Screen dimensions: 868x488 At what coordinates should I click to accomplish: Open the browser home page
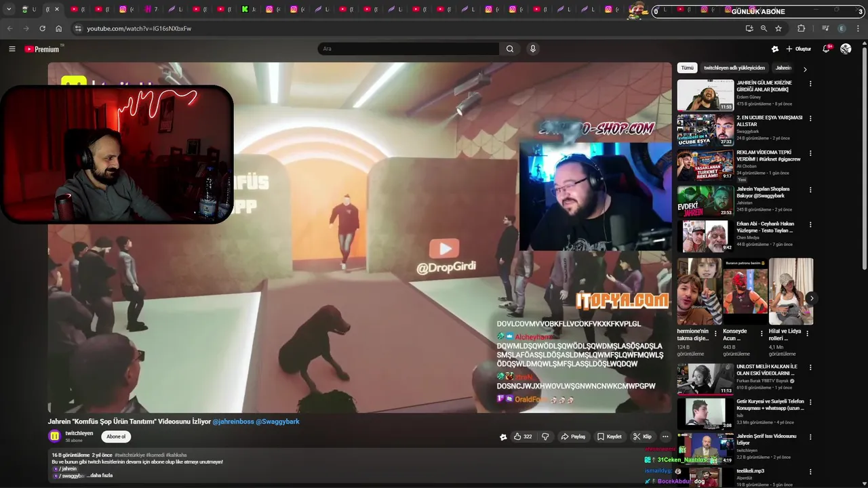point(58,28)
